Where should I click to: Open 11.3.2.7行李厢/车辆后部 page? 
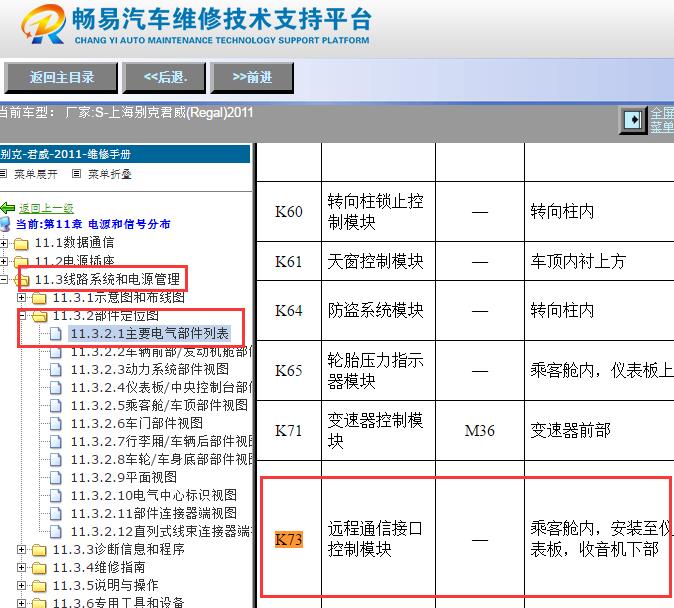pos(162,441)
